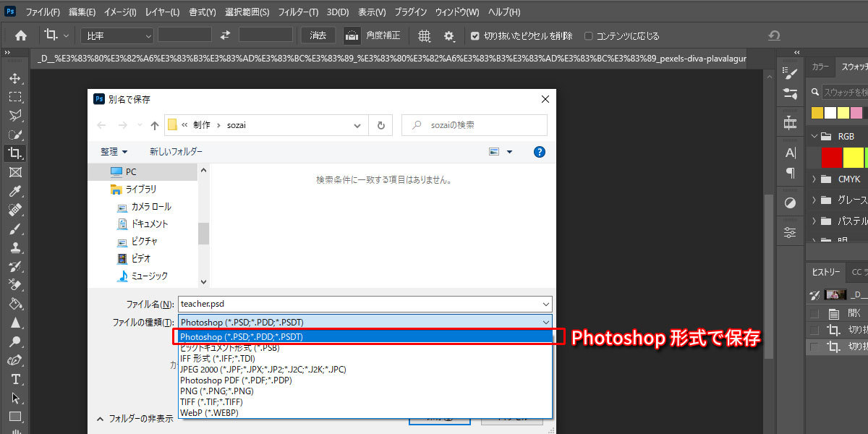Select the Rectangle shape tool
This screenshot has height=434, width=868.
pos(14,417)
